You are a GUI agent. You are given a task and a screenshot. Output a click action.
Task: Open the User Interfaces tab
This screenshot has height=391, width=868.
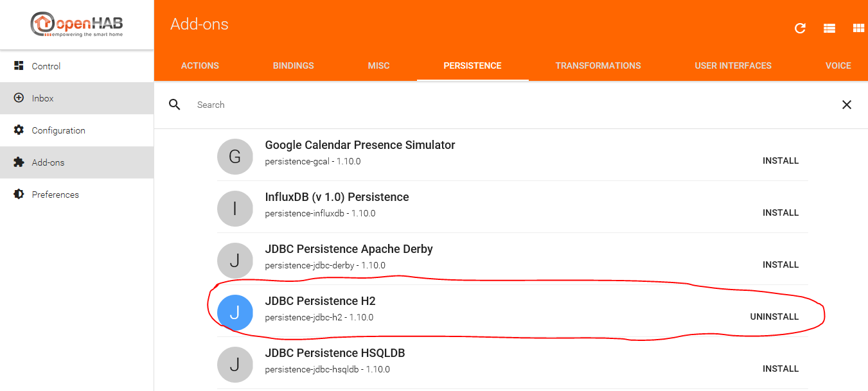pyautogui.click(x=733, y=65)
